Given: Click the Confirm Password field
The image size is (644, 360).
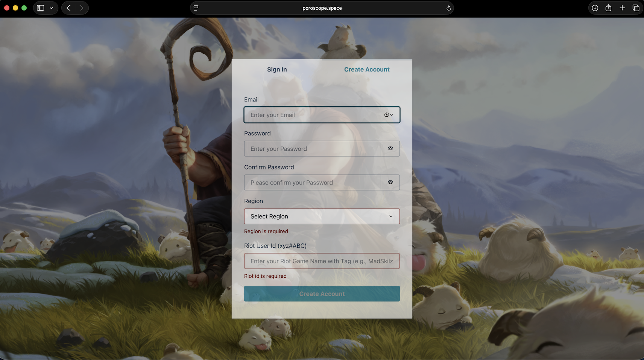Looking at the screenshot, I should tap(313, 183).
